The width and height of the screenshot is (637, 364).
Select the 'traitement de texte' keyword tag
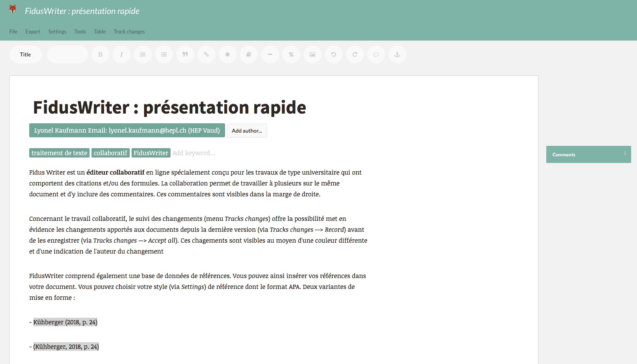tap(59, 153)
